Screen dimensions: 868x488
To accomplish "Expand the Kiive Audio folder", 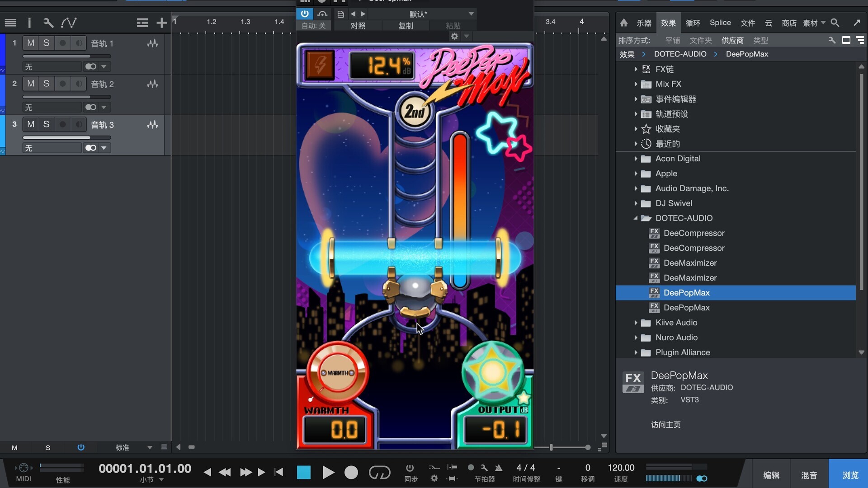I will coord(636,323).
